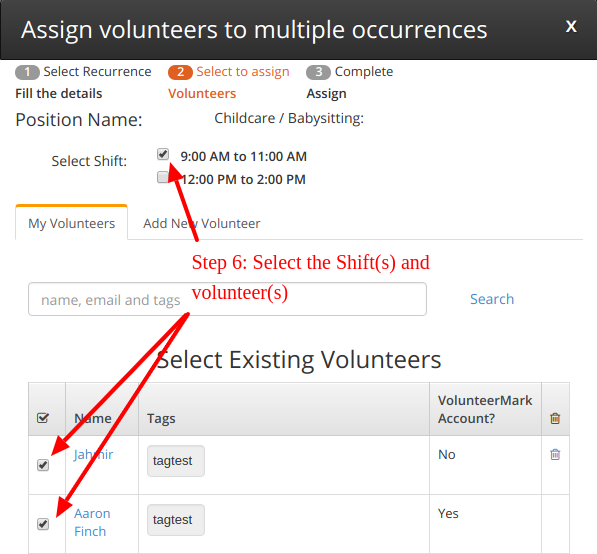Uncheck the 9:00 AM to 11:00 AM shift

pos(163,154)
